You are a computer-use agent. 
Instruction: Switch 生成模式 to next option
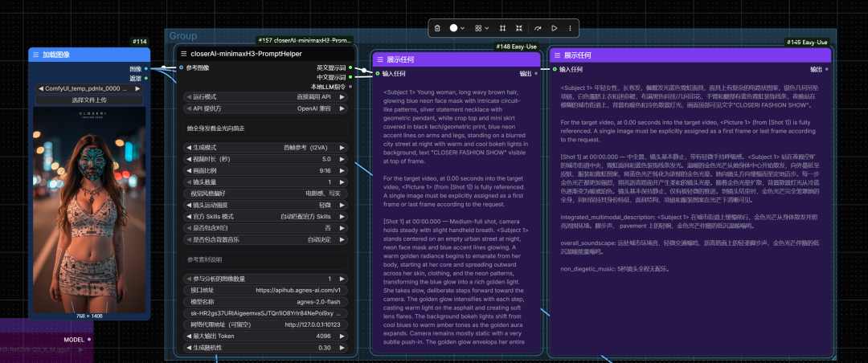click(x=342, y=148)
